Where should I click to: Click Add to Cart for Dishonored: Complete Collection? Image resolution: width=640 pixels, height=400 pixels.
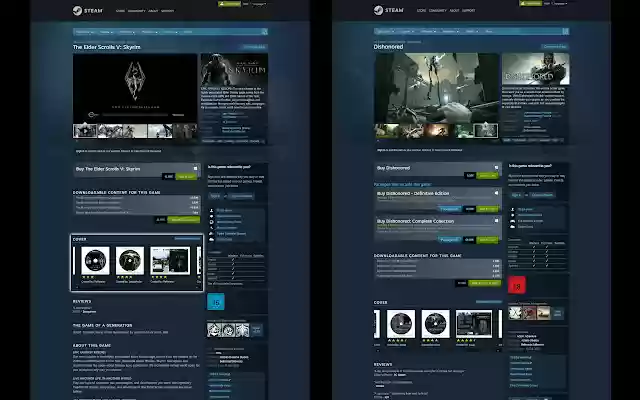[x=487, y=240]
